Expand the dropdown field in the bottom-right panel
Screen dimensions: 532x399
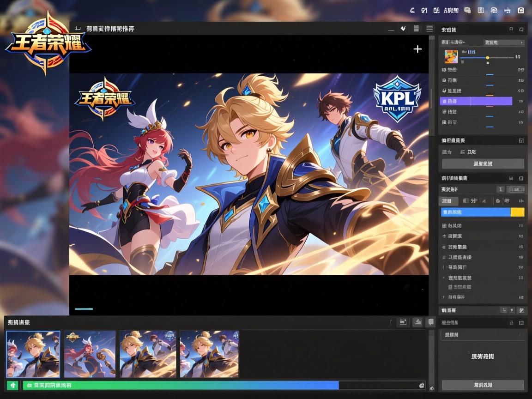point(483,335)
